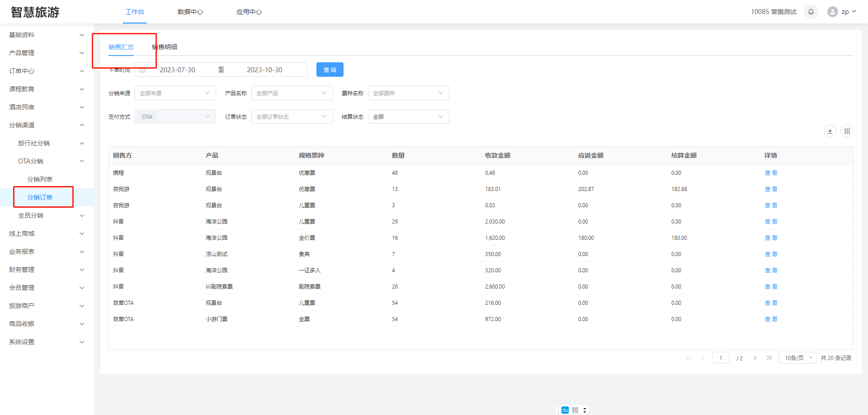Open the 分销来源 dropdown
Screen dimensions: 868x415
coord(175,93)
